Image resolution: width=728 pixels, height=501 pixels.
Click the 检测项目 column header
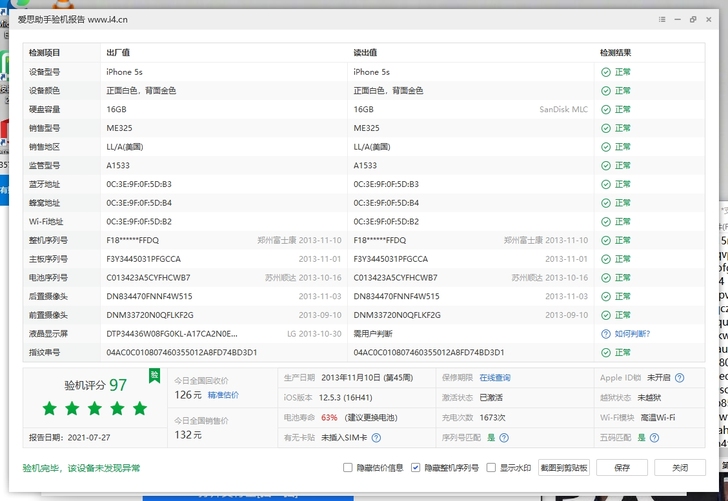[45, 52]
